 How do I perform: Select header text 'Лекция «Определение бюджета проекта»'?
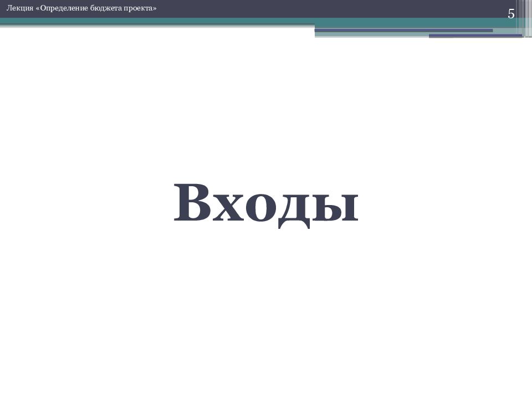point(81,8)
